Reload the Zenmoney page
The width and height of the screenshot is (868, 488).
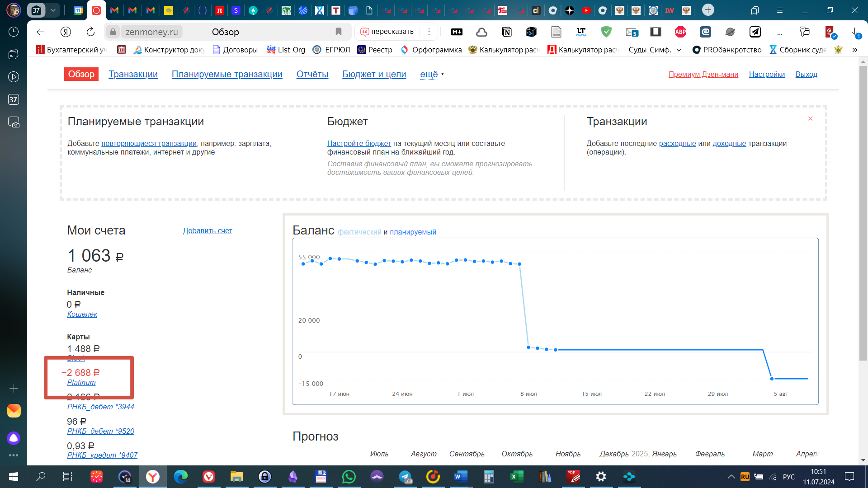tap(90, 32)
